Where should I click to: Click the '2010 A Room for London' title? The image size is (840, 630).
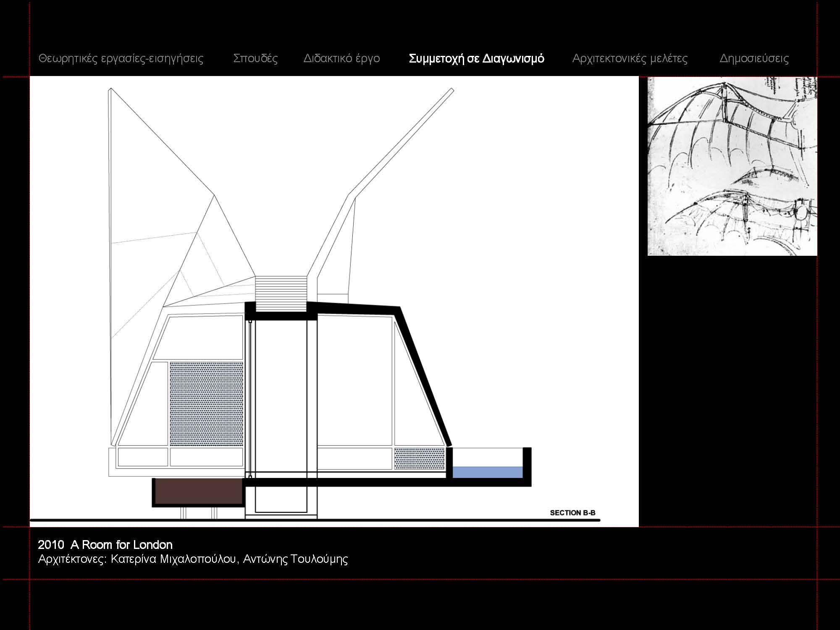[105, 545]
